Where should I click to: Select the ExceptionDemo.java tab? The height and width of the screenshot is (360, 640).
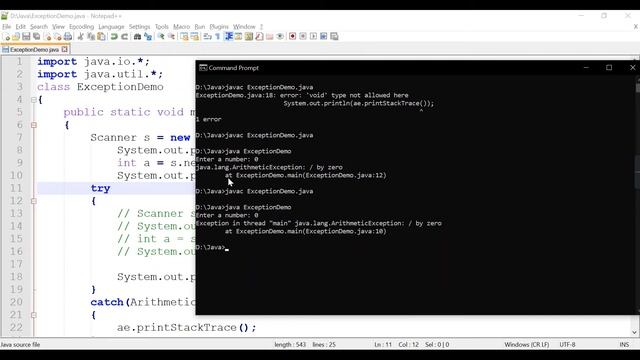click(34, 49)
